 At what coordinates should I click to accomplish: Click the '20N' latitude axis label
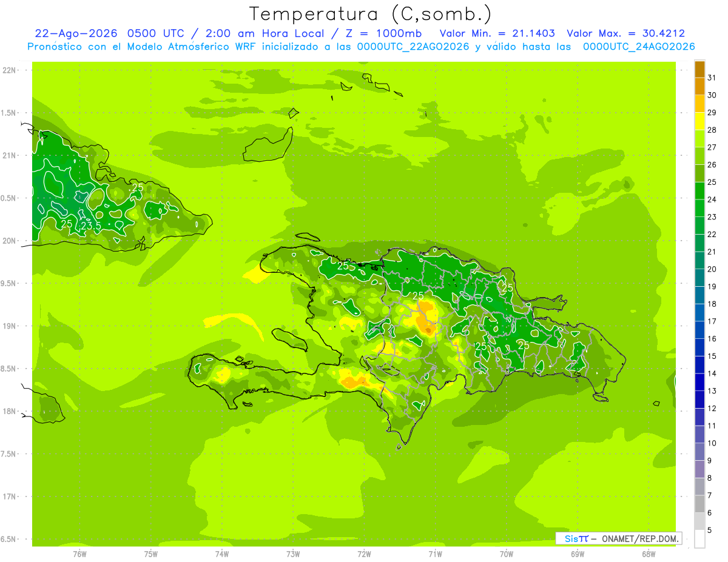[10, 241]
